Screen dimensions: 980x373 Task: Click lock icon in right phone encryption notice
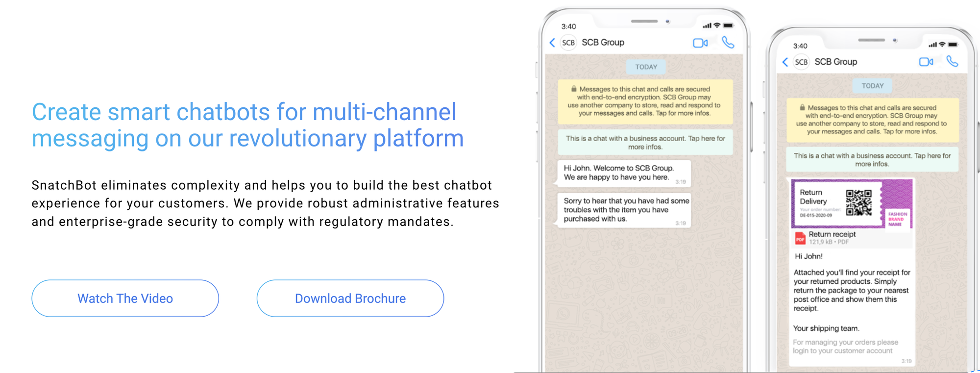(802, 107)
